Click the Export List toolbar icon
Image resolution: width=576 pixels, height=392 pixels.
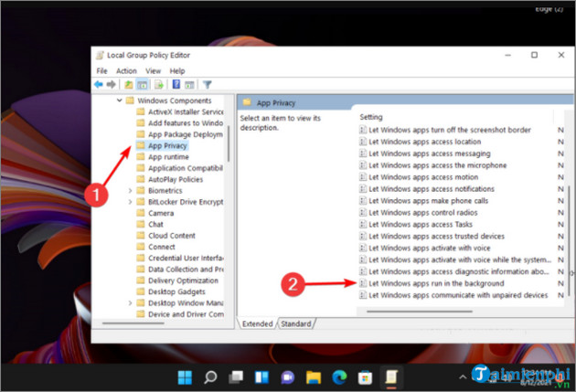tap(159, 85)
